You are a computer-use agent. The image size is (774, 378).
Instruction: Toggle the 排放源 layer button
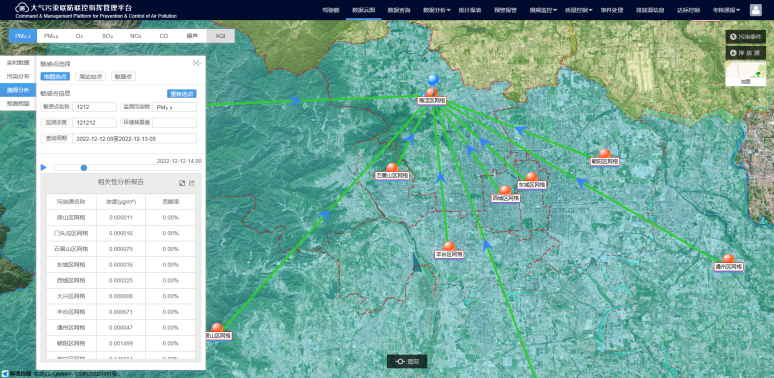point(745,53)
